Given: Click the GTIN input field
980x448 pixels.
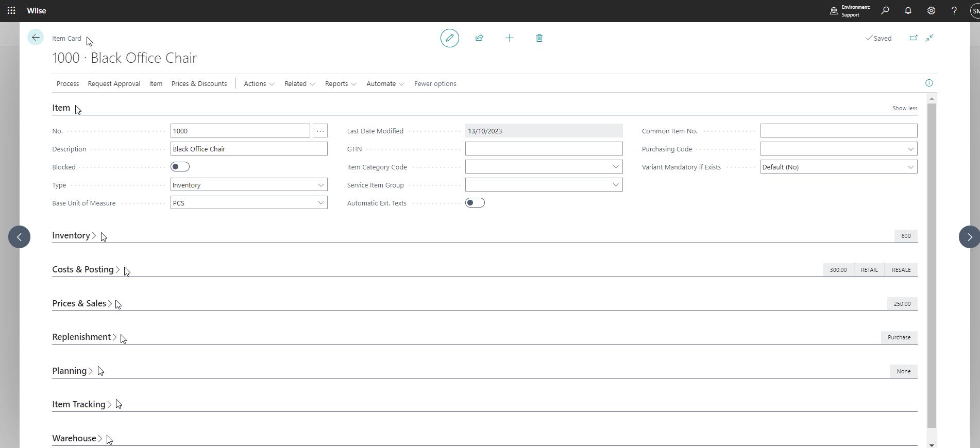Looking at the screenshot, I should click(x=543, y=149).
